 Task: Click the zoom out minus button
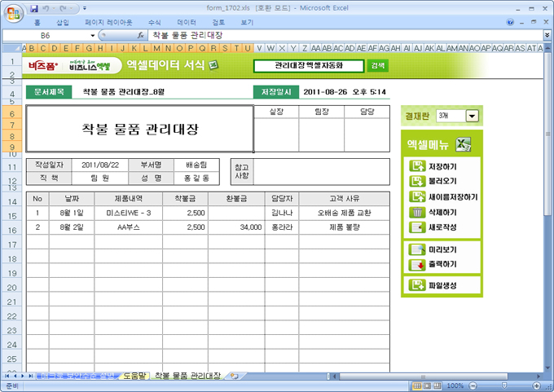473,385
